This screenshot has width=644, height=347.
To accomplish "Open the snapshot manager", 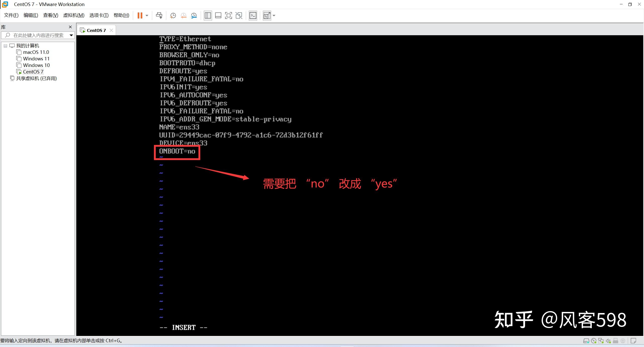I will (x=194, y=15).
